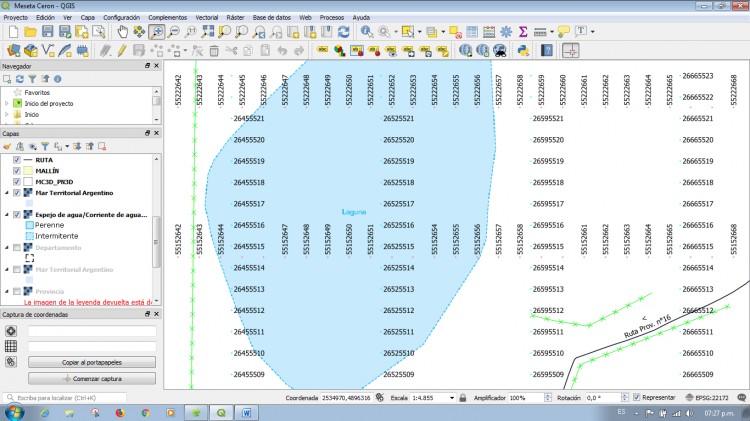Image resolution: width=750 pixels, height=421 pixels.
Task: Click the Zoom In magnifier tool
Action: (157, 32)
